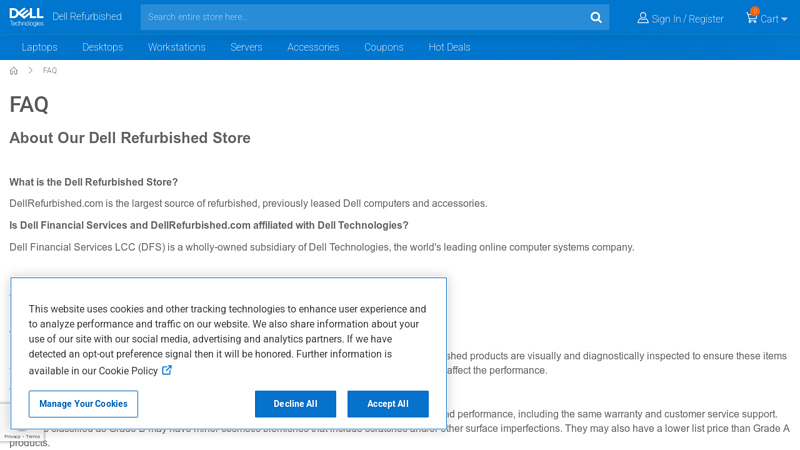This screenshot has height=450, width=800.
Task: Click the Dell Technologies logo
Action: click(27, 17)
